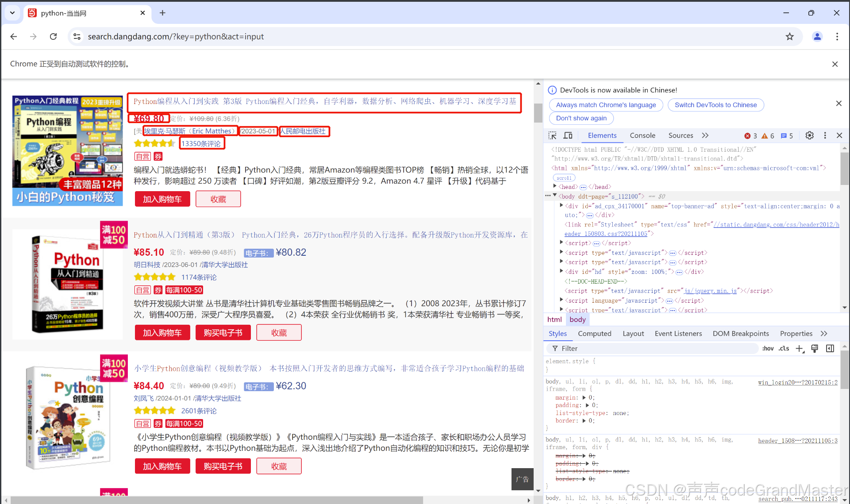Open the DOM Breakpoints tab

pyautogui.click(x=741, y=334)
